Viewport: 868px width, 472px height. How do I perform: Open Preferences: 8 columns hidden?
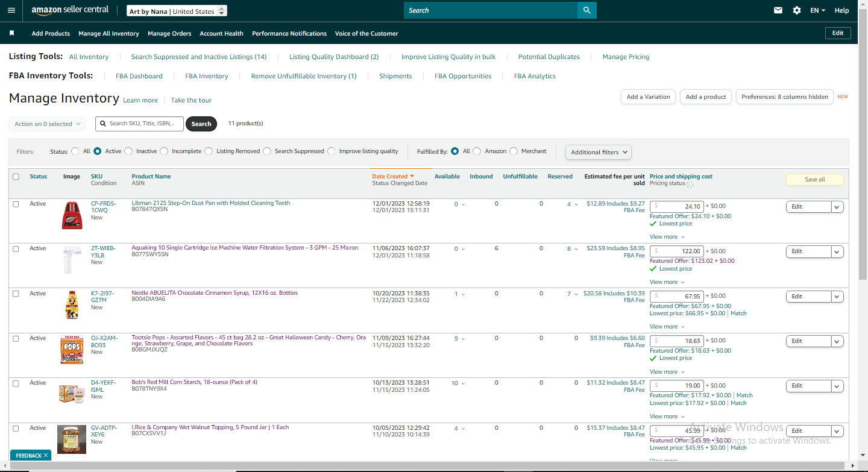(x=785, y=96)
